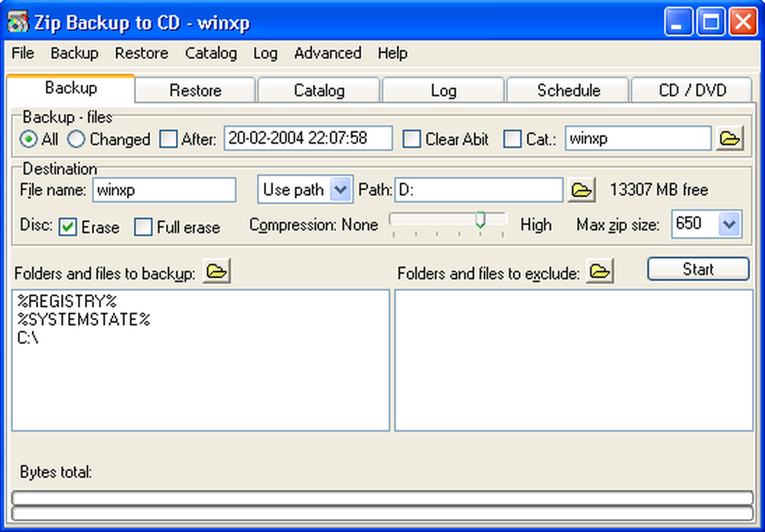
Task: Open the File menu
Action: (23, 53)
